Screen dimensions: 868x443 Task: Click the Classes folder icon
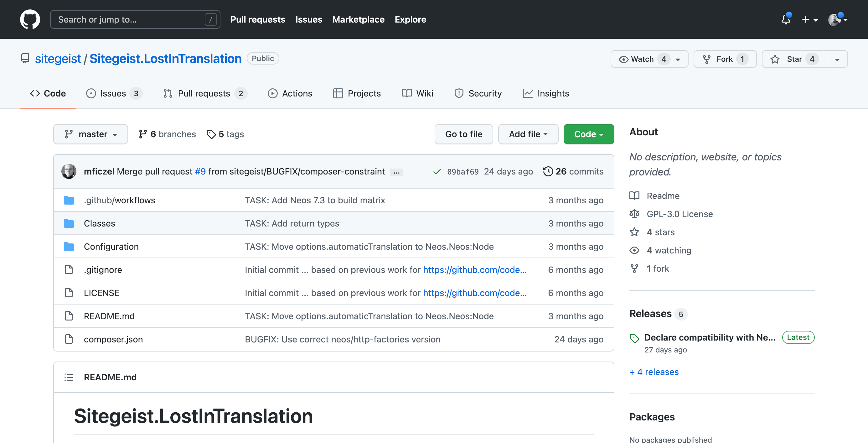click(x=69, y=223)
